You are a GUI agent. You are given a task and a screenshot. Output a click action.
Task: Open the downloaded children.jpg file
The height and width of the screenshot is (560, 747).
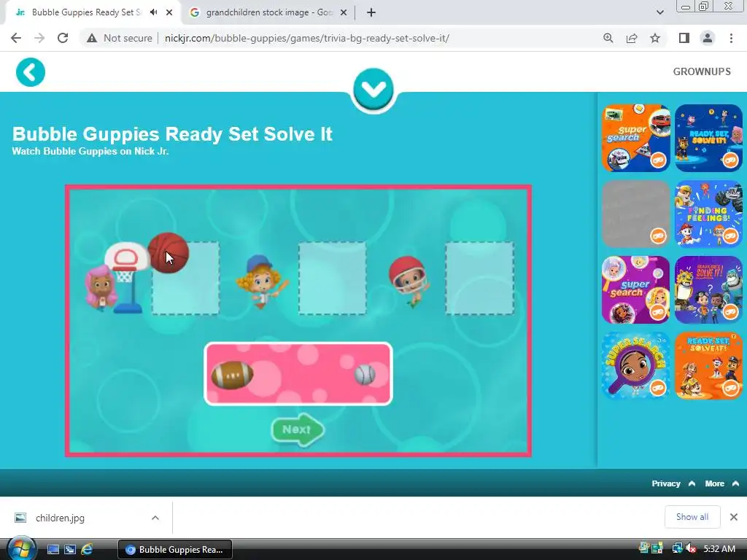click(x=60, y=518)
